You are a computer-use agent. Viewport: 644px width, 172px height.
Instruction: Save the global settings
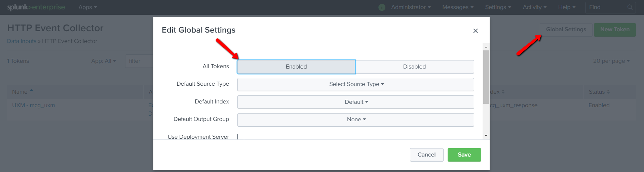coord(464,155)
